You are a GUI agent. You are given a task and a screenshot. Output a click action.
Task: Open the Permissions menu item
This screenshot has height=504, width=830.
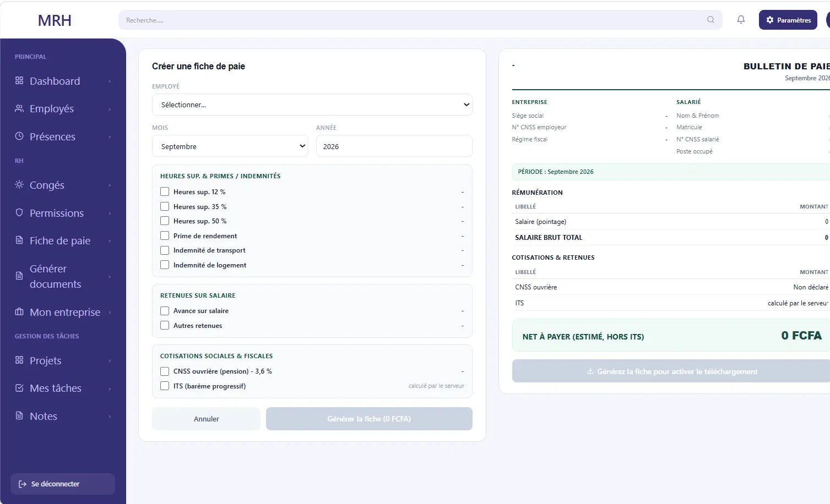click(63, 213)
